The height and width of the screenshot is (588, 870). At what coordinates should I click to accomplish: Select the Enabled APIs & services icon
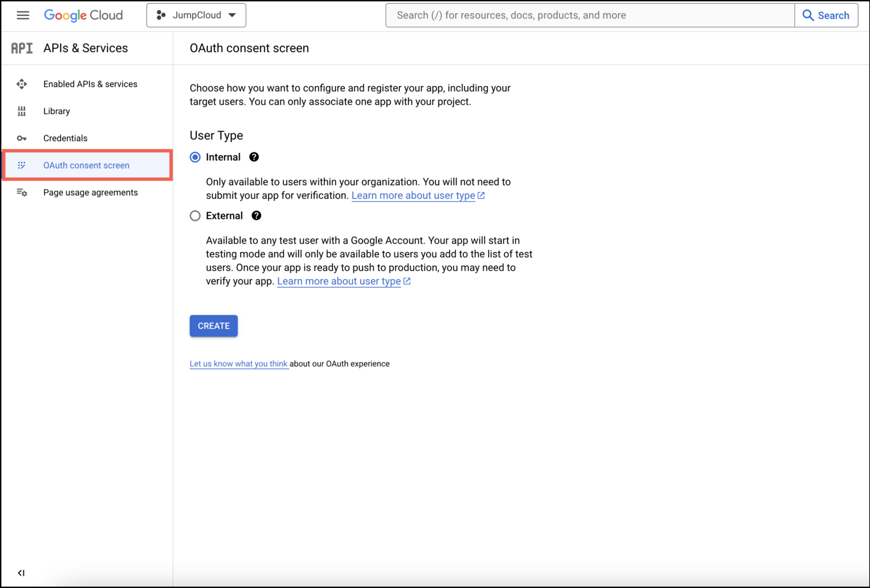[x=22, y=84]
